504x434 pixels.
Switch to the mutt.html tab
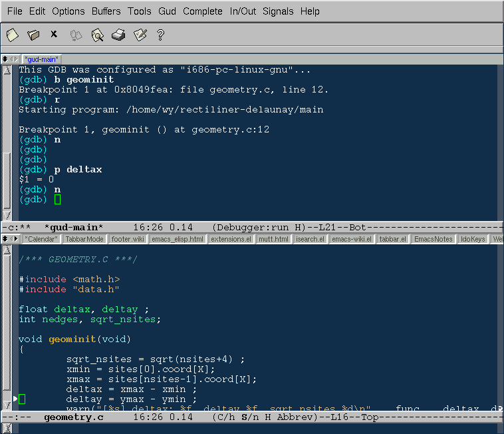[x=273, y=239]
